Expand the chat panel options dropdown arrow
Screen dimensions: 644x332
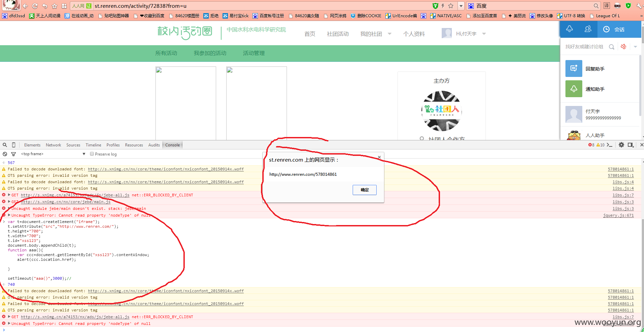(635, 47)
